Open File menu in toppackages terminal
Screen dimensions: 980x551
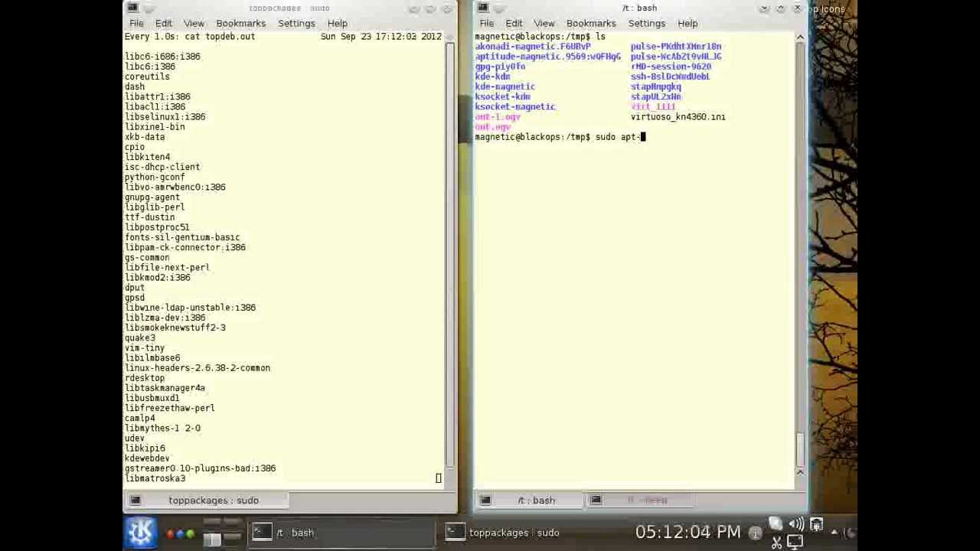pyautogui.click(x=136, y=23)
